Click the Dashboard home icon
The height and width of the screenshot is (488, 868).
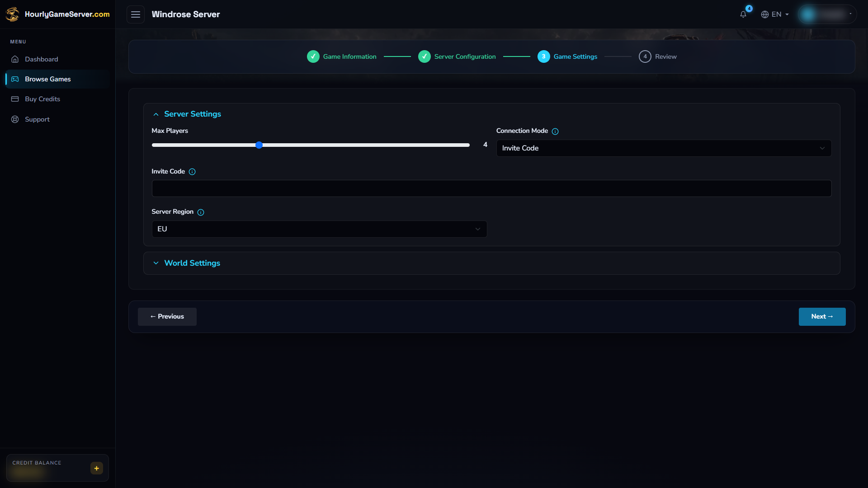tap(15, 59)
